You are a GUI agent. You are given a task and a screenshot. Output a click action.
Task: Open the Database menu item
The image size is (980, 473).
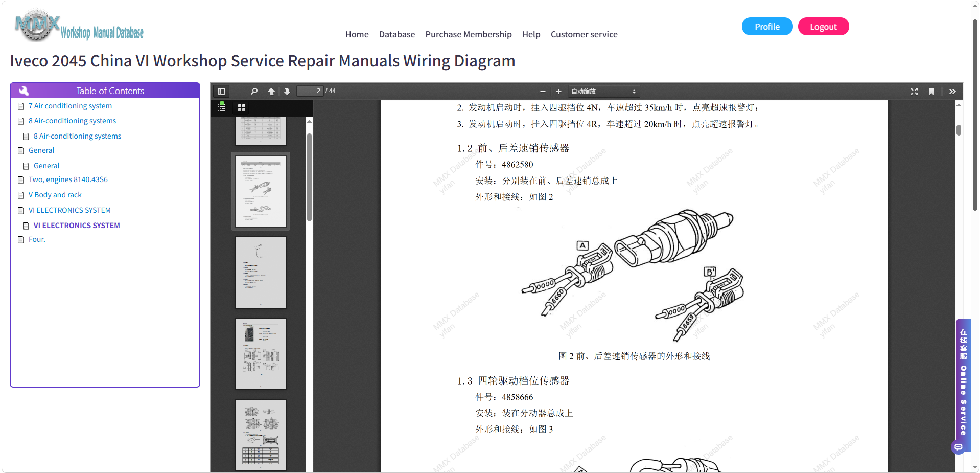click(397, 34)
